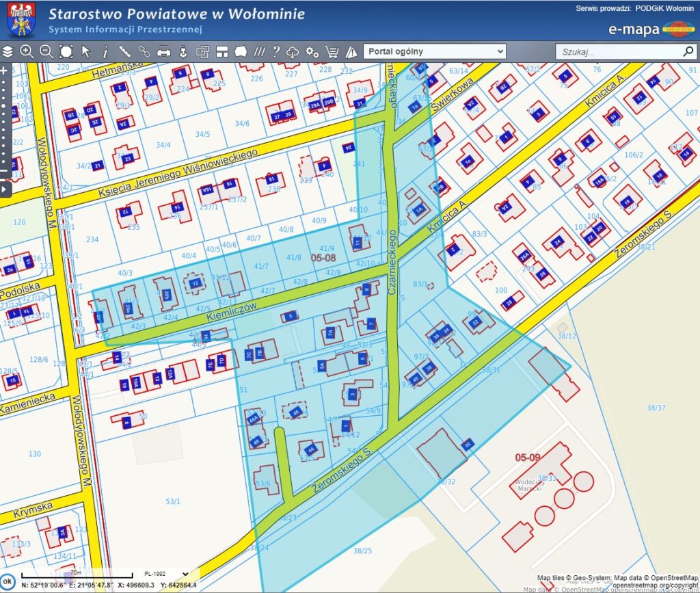Activate the zoom in magnifier tool
The height and width of the screenshot is (593, 700).
click(27, 51)
